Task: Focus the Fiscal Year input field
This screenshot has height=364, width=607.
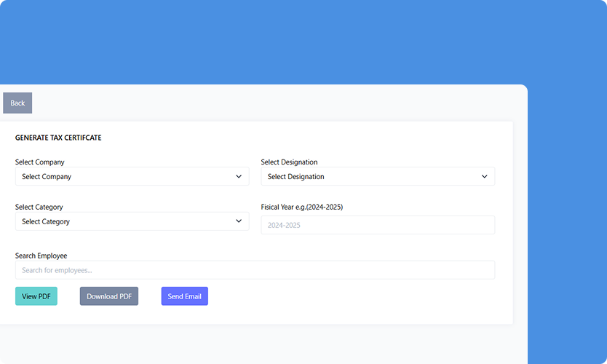Action: point(378,225)
